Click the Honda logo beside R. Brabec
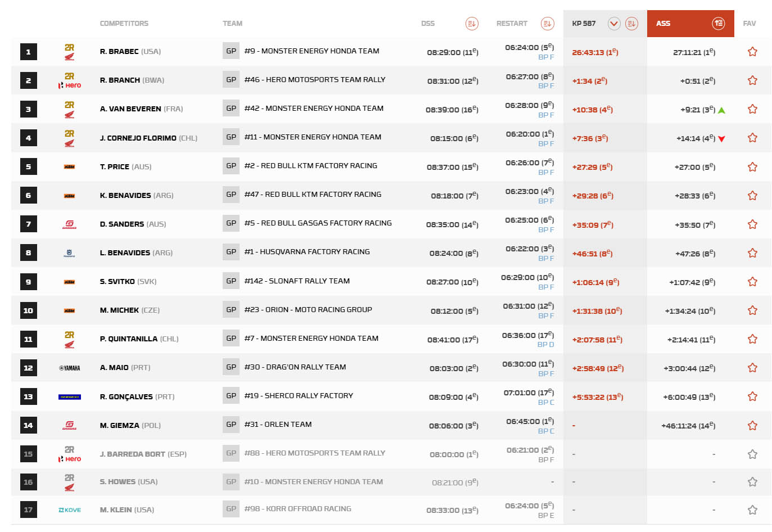Image resolution: width=772 pixels, height=532 pixels. (69, 52)
